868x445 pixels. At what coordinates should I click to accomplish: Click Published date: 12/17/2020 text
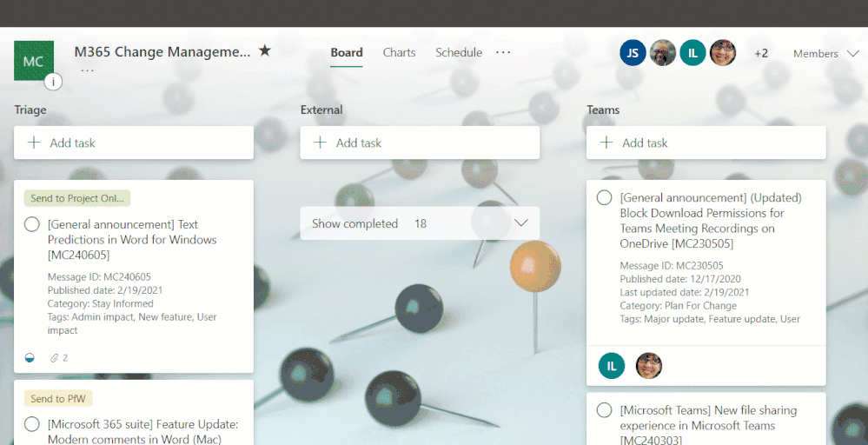click(x=680, y=279)
